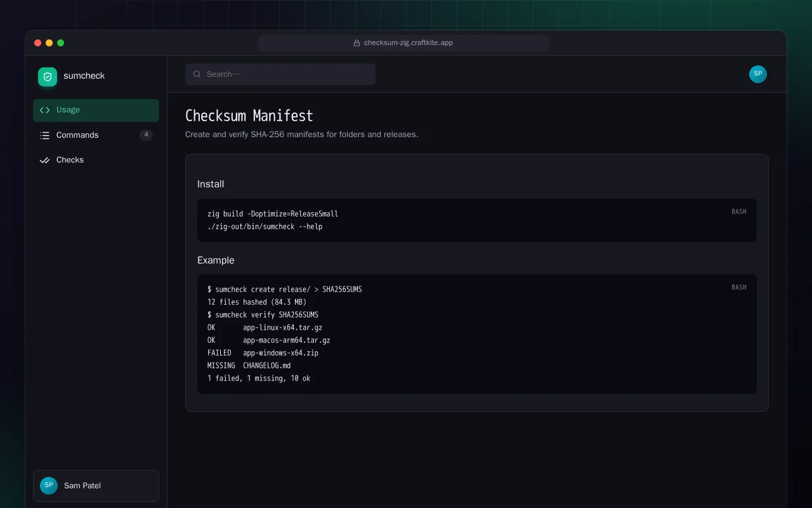812x508 pixels.
Task: Click the Commands count badge 4
Action: point(146,135)
